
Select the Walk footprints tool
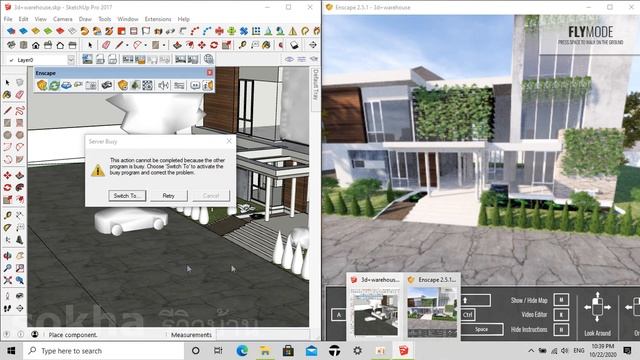(x=7, y=309)
